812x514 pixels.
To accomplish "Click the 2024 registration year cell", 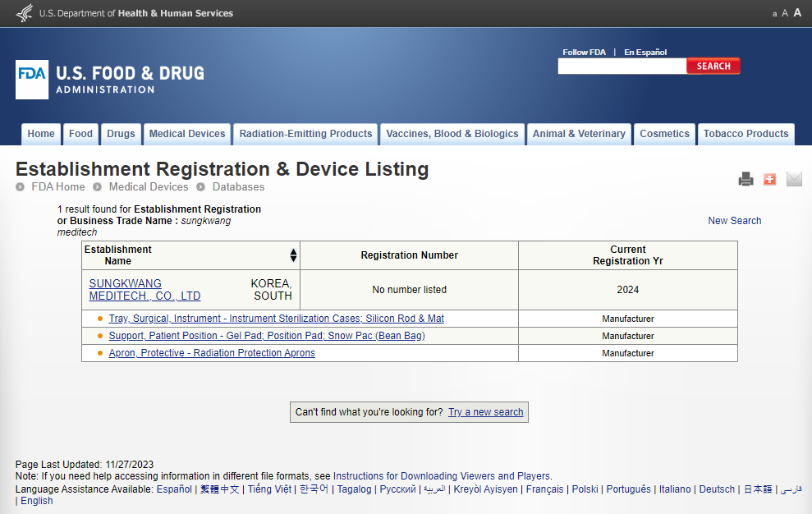I will pyautogui.click(x=627, y=290).
